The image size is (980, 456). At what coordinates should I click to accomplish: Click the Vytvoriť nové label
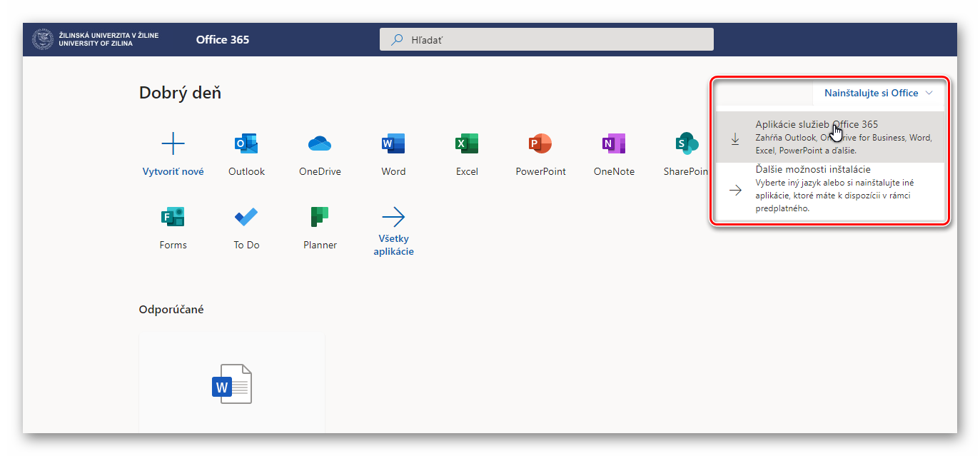173,171
